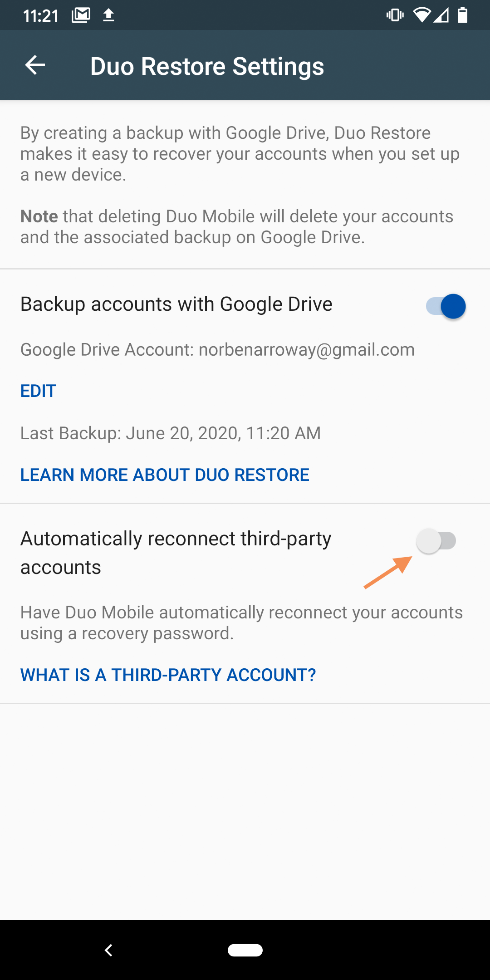Tap the cellular signal icon
This screenshot has width=490, height=980.
pyautogui.click(x=441, y=15)
